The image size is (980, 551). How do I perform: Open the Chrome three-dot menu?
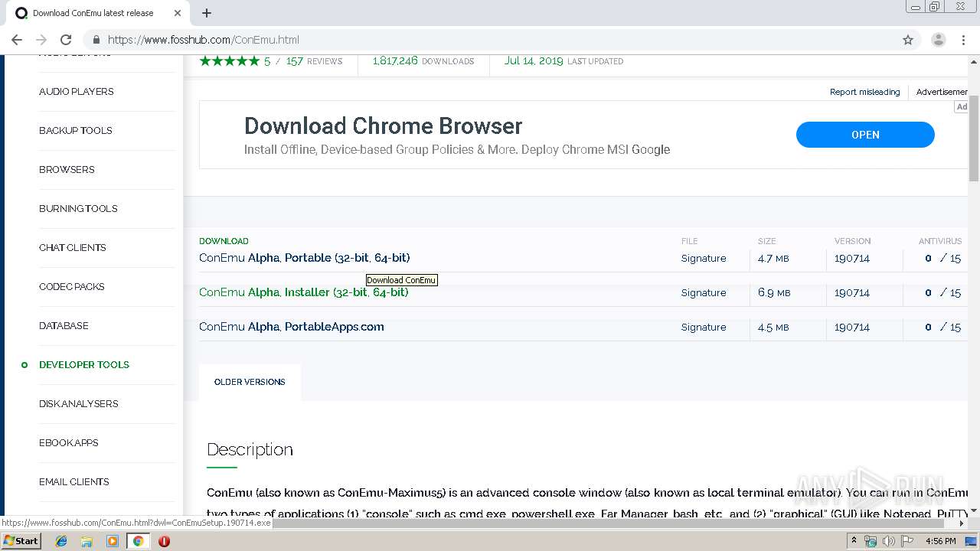click(964, 40)
